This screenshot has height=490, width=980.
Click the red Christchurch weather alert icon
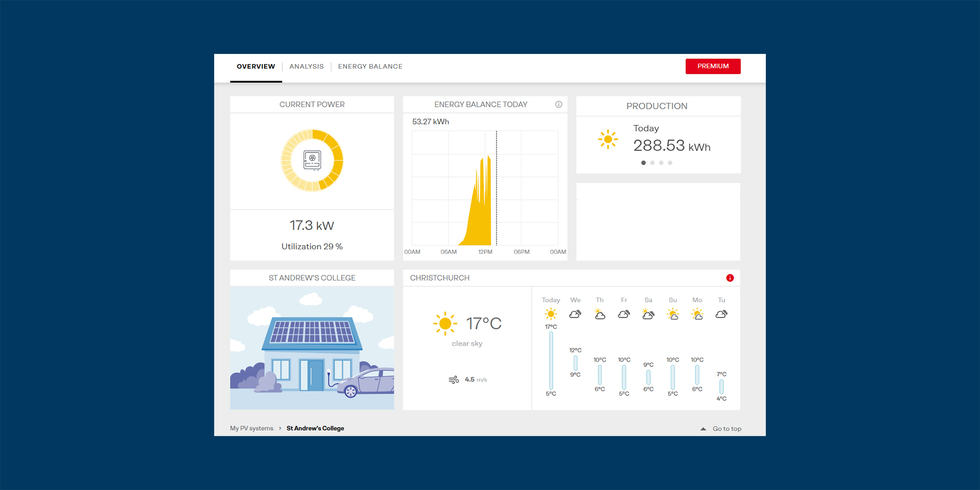click(730, 278)
